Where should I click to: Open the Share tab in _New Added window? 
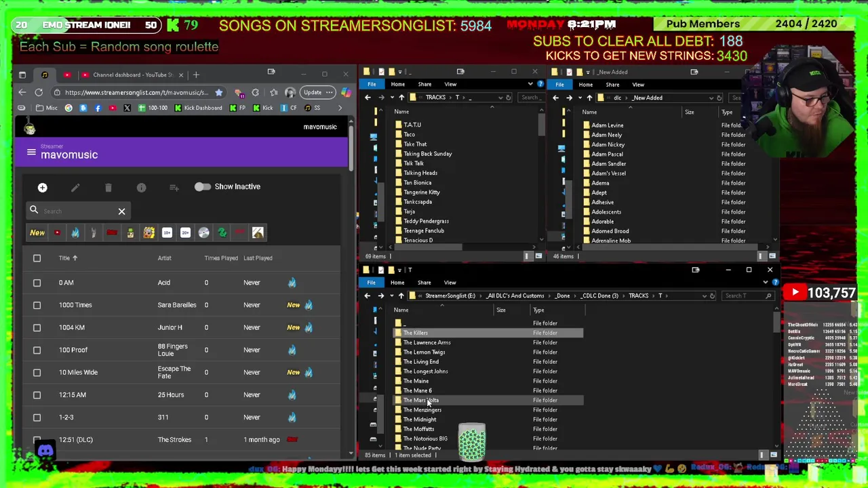point(612,85)
